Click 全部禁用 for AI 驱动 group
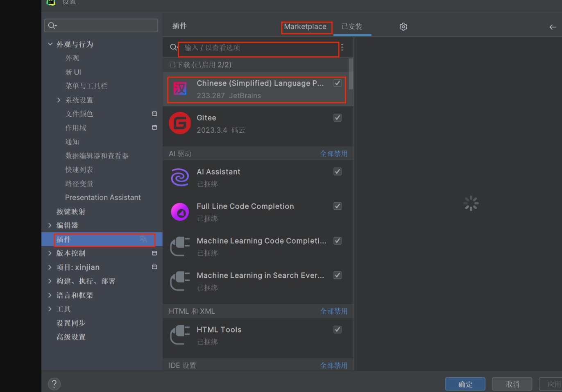Image resolution: width=562 pixels, height=392 pixels. pos(334,154)
